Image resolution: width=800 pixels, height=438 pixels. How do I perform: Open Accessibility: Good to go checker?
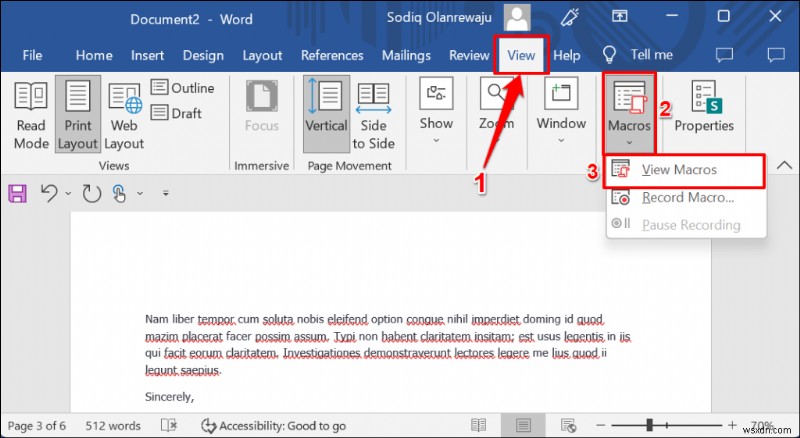point(273,426)
